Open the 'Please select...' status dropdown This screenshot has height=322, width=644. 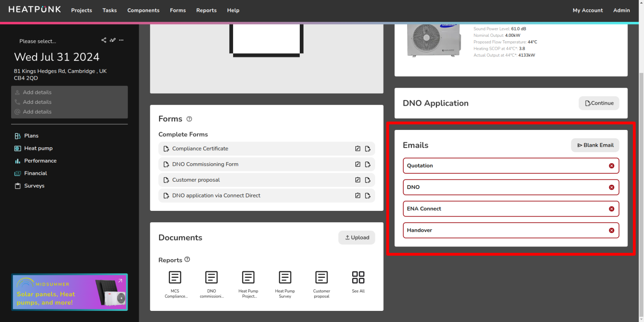38,41
